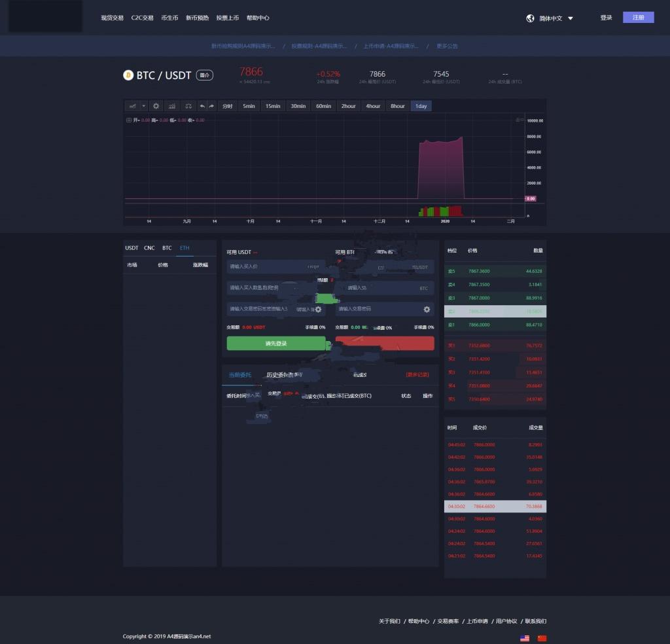Click the green 请先登录 buy button
670x644 pixels.
tap(275, 344)
